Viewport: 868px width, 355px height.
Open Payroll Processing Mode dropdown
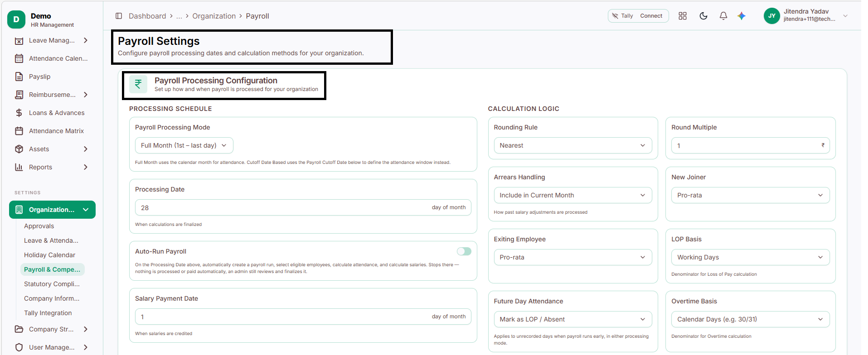[184, 145]
